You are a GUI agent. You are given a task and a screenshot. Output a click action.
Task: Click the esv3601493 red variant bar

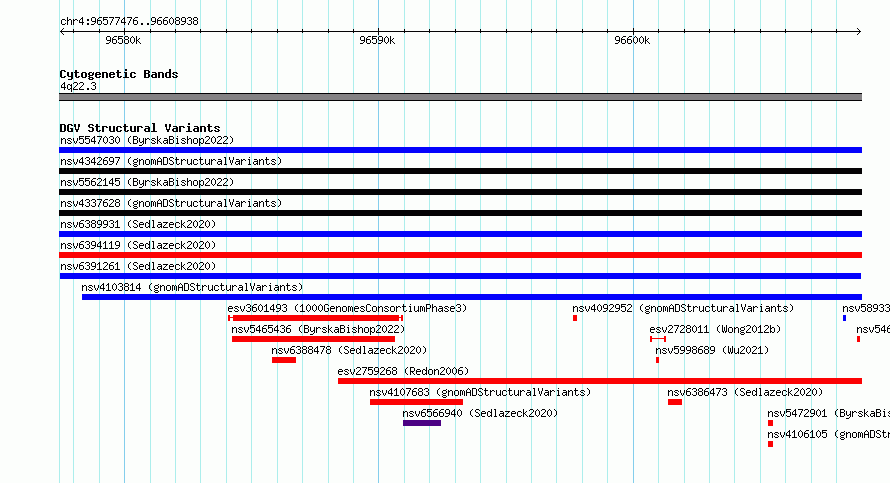point(315,318)
